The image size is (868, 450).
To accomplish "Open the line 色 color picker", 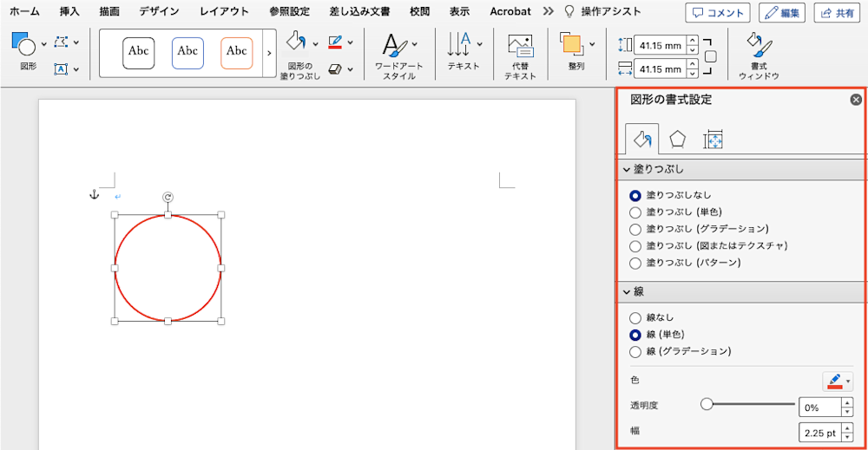I will pos(838,381).
